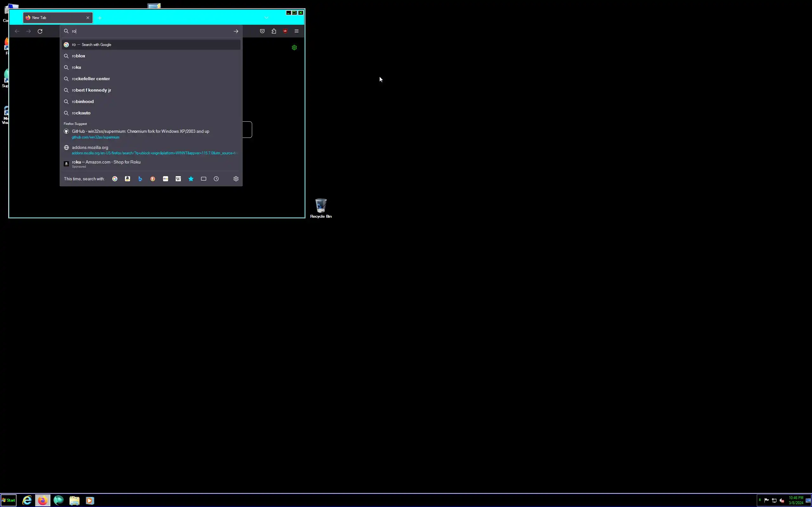812x507 pixels.
Task: Click the go arrow in the address bar
Action: pos(236,31)
